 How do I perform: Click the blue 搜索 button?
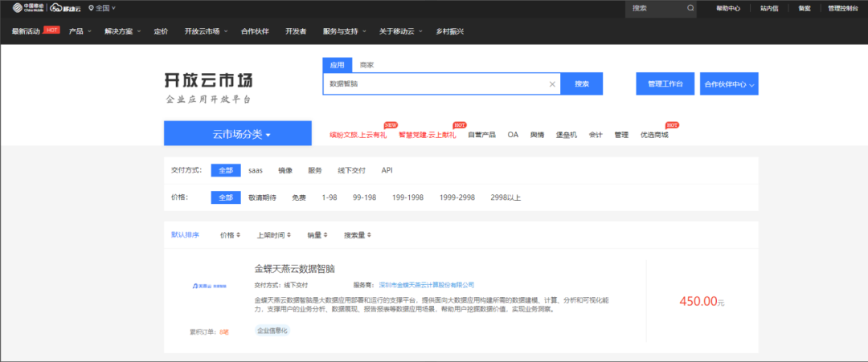582,83
